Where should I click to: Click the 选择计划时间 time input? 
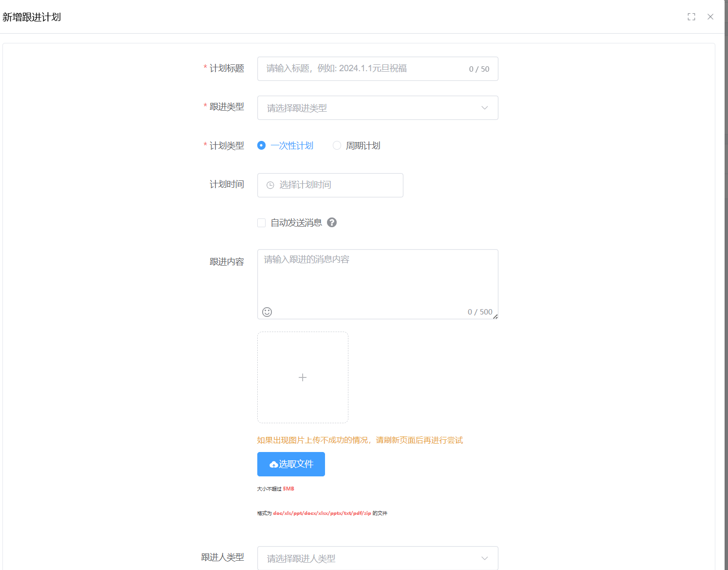331,185
